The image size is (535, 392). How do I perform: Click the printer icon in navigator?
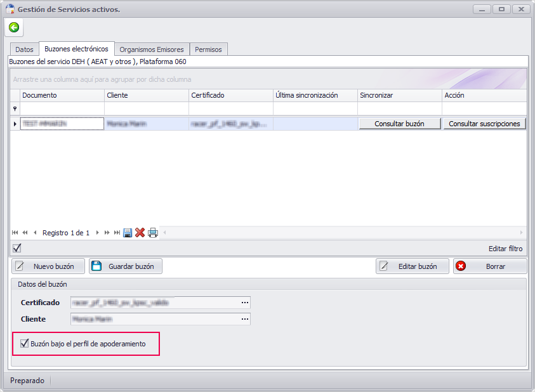click(153, 233)
